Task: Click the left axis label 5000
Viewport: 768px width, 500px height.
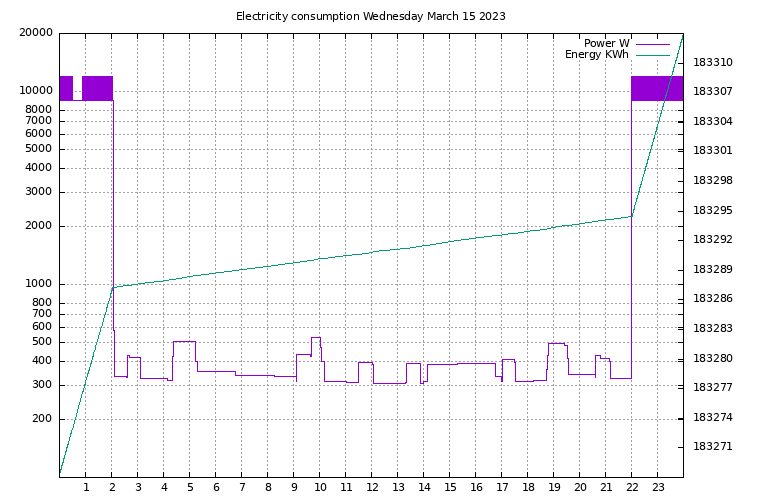Action: 39,149
